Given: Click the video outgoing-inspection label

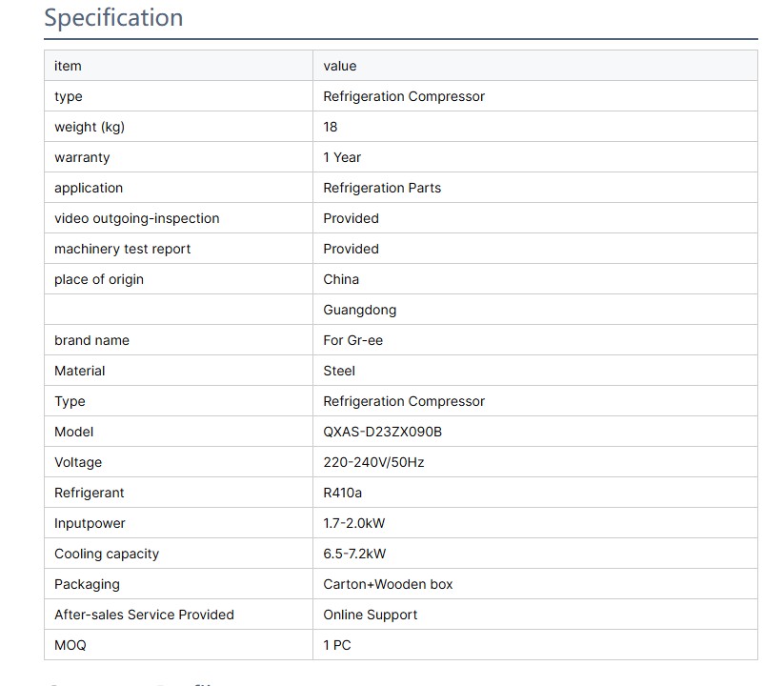Looking at the screenshot, I should click(136, 218).
